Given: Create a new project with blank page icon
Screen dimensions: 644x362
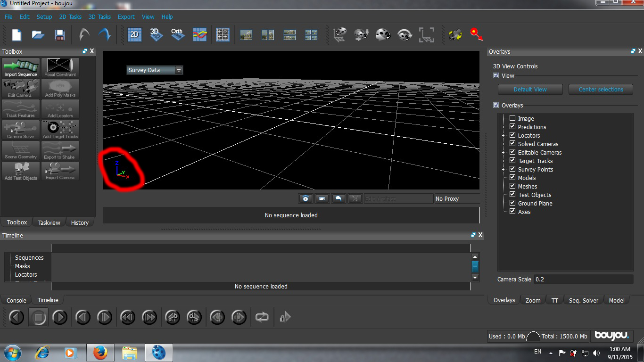Looking at the screenshot, I should click(17, 34).
